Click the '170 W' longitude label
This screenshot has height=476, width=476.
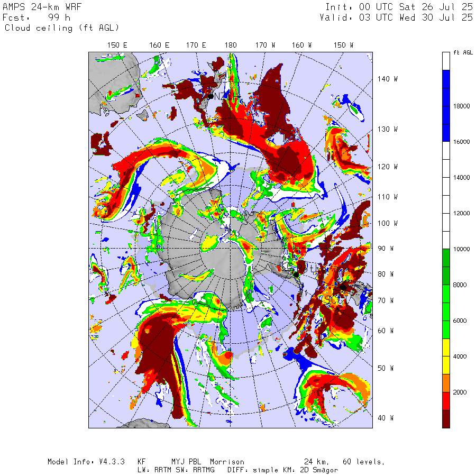[265, 45]
